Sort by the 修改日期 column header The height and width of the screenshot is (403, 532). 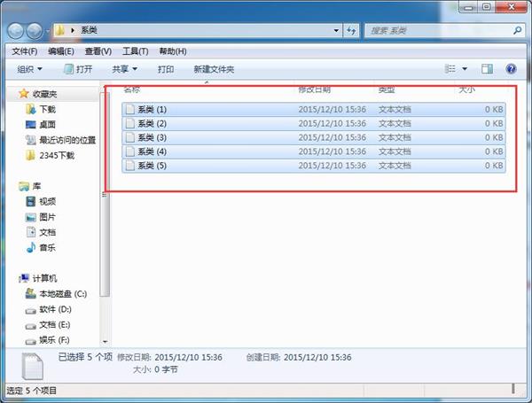[x=316, y=89]
